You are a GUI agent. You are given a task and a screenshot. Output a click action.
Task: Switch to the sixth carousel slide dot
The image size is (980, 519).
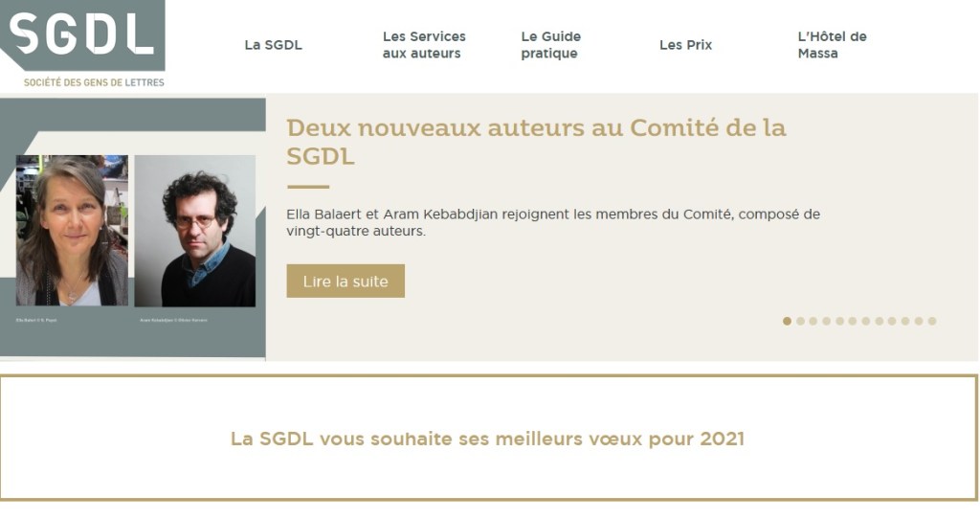(853, 322)
